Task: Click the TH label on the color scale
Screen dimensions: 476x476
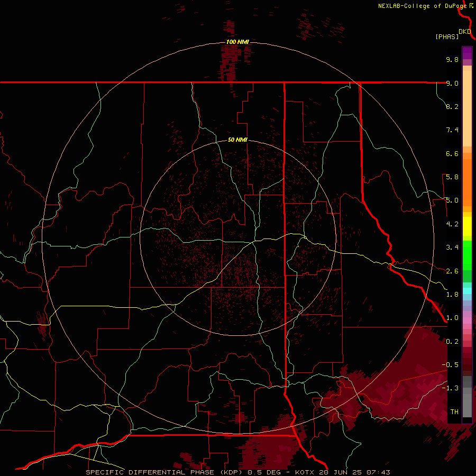Action: (x=454, y=412)
